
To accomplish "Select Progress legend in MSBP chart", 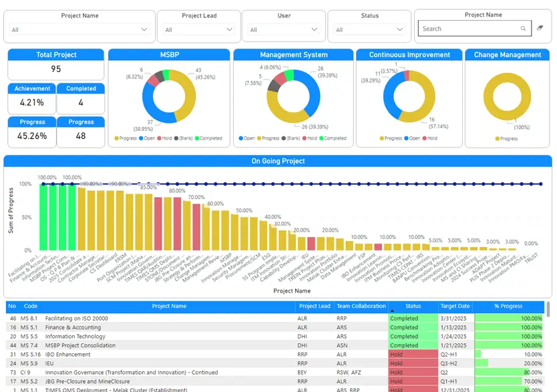I will (126, 138).
